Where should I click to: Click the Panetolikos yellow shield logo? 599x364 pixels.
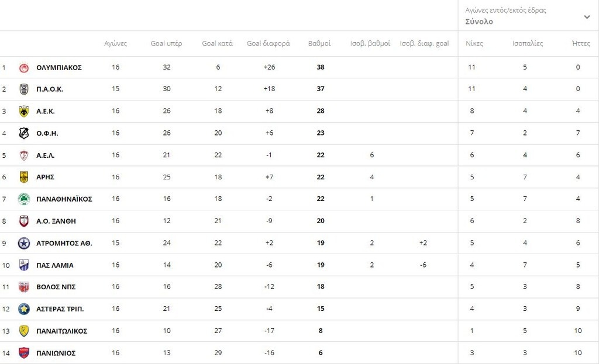click(23, 331)
